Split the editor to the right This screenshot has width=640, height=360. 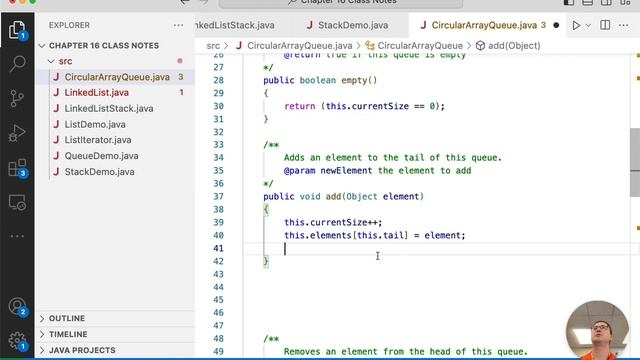click(x=605, y=25)
